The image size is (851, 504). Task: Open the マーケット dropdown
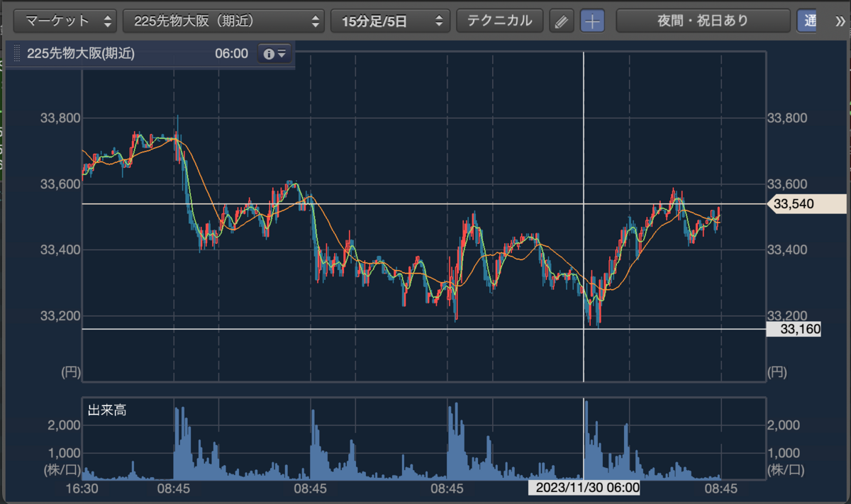(x=67, y=21)
